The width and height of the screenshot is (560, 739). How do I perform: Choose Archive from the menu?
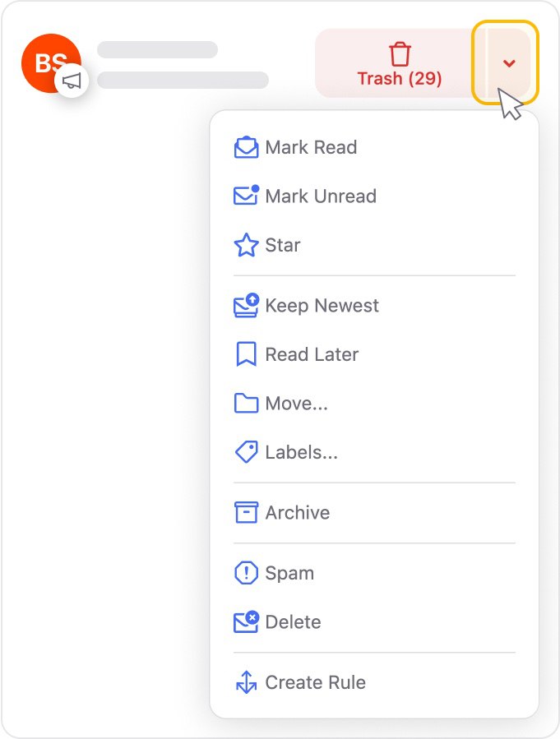point(296,512)
